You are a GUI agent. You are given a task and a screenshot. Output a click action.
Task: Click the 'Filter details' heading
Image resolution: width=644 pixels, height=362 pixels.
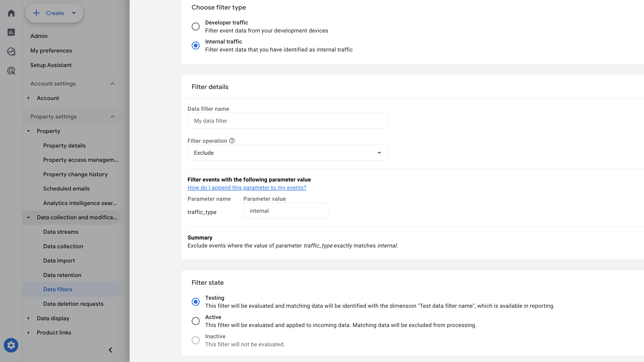tap(210, 87)
